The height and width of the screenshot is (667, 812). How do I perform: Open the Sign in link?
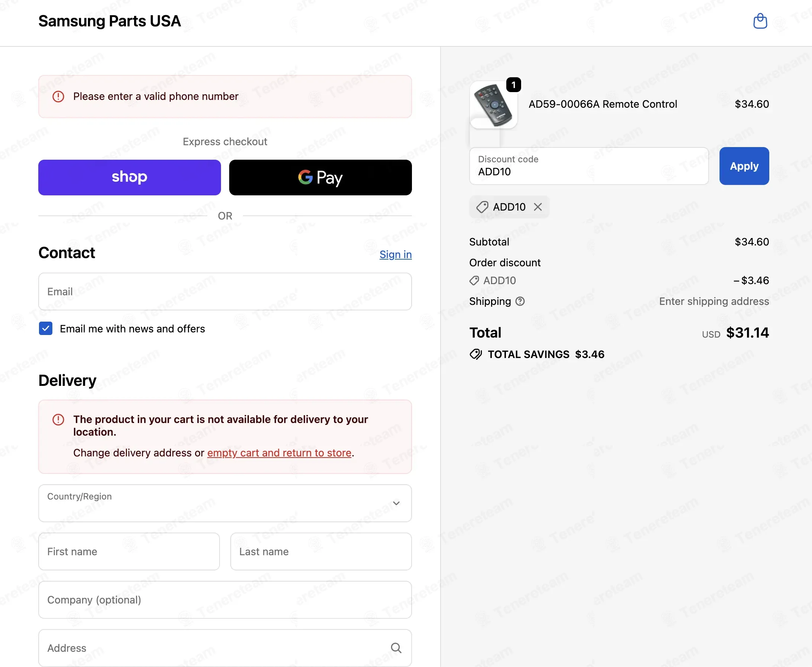tap(396, 254)
